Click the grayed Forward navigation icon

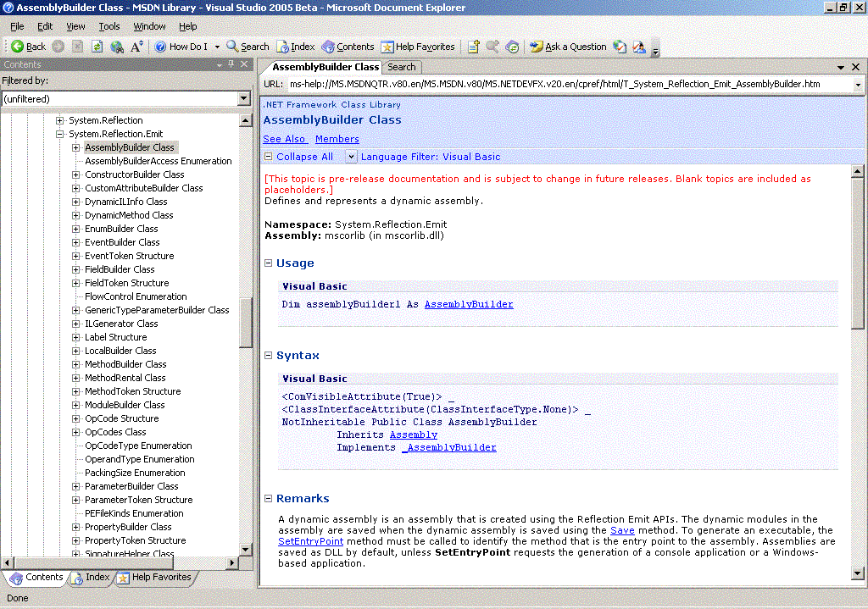(58, 47)
